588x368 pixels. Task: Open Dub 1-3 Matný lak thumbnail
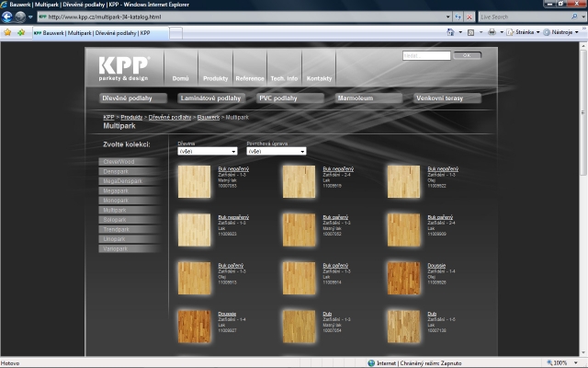[299, 327]
